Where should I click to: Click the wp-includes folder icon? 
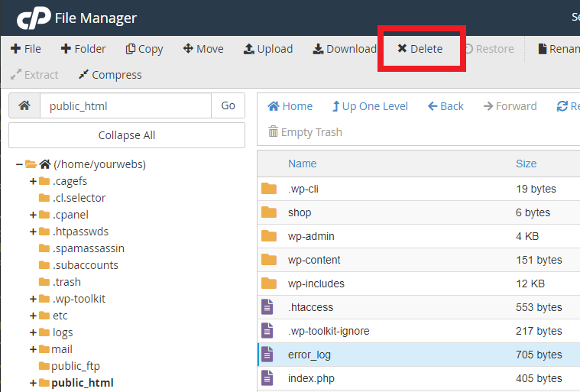pyautogui.click(x=269, y=283)
